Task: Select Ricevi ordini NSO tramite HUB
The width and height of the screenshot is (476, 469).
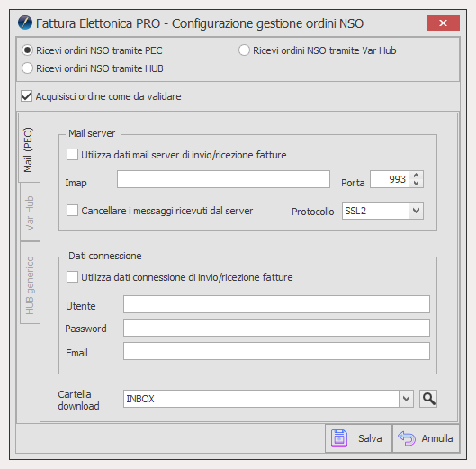Action: [27, 68]
